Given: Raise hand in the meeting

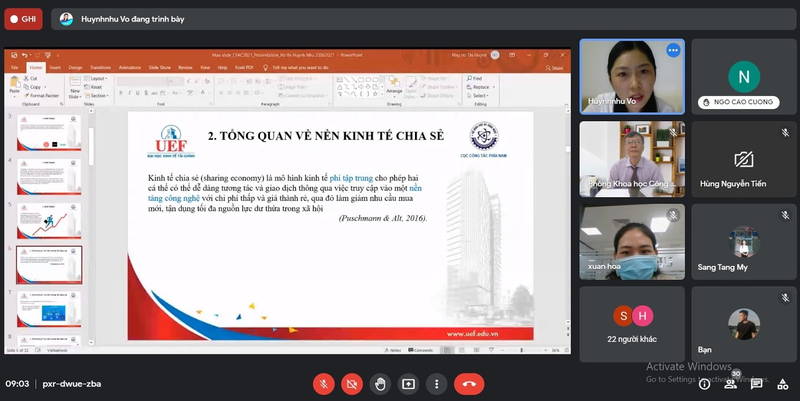Looking at the screenshot, I should click(x=380, y=383).
